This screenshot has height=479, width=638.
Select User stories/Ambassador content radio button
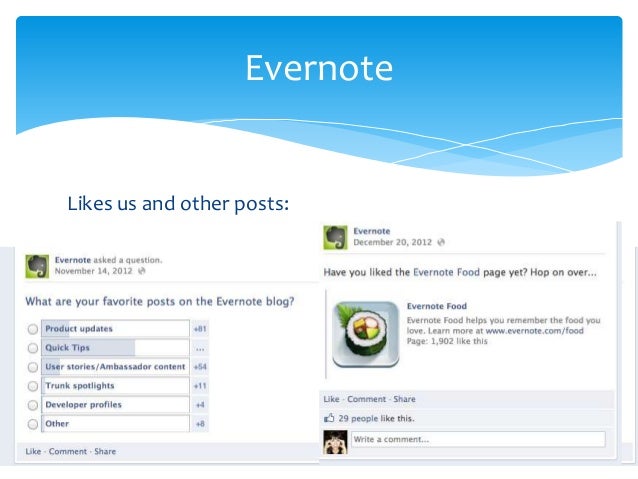click(33, 367)
